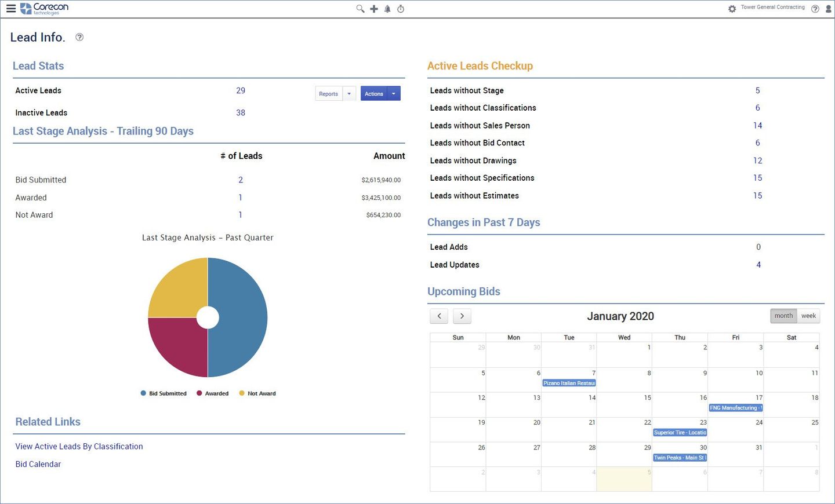Screen dimensions: 835x504
Task: Open settings gear icon
Action: (732, 9)
